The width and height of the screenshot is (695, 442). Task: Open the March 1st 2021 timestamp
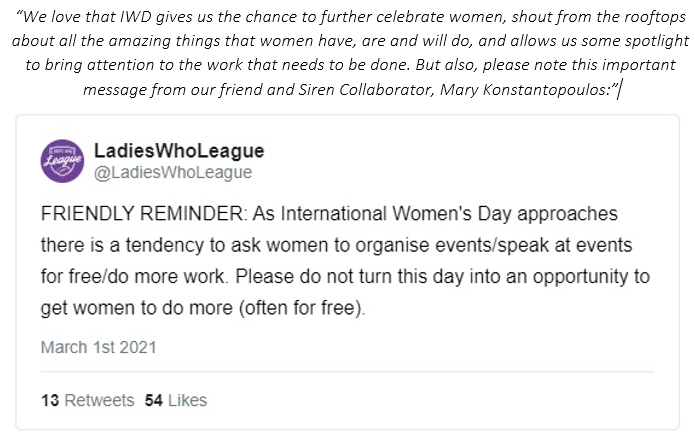(x=98, y=348)
